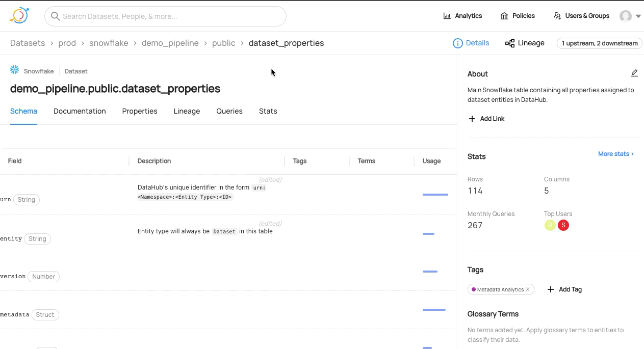This screenshot has width=644, height=349.
Task: Click the Rows count 114
Action: [x=475, y=191]
